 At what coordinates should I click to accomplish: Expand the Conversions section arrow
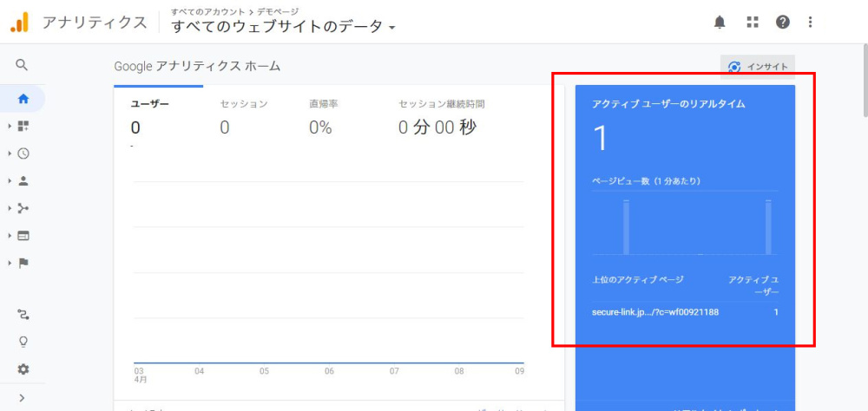click(10, 264)
